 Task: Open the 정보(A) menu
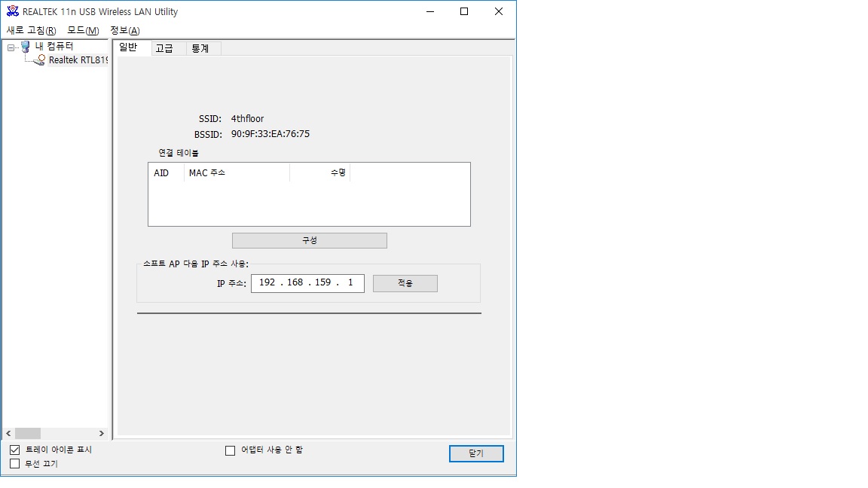pos(125,30)
